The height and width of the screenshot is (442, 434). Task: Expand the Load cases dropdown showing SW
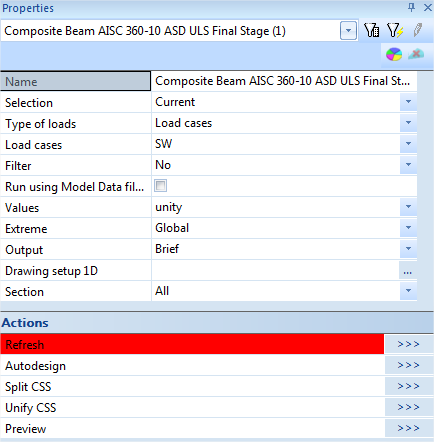point(408,144)
